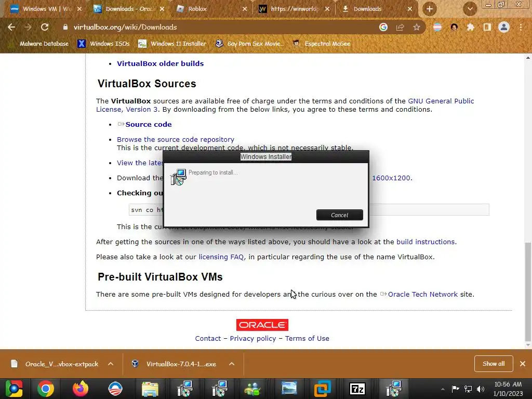Open the Google icon in address bar

(x=383, y=27)
